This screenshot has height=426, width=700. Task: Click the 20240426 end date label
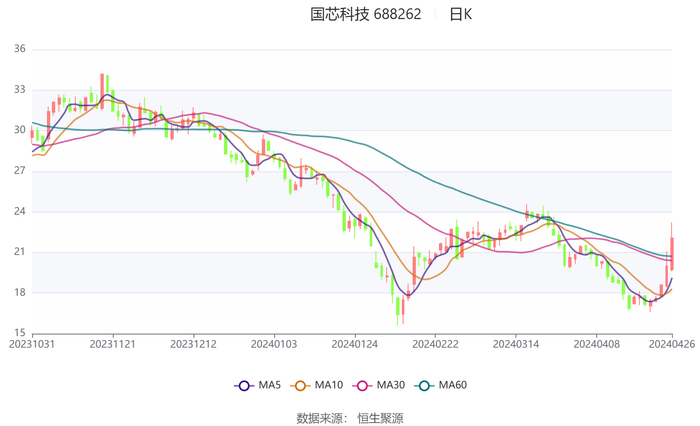click(671, 343)
